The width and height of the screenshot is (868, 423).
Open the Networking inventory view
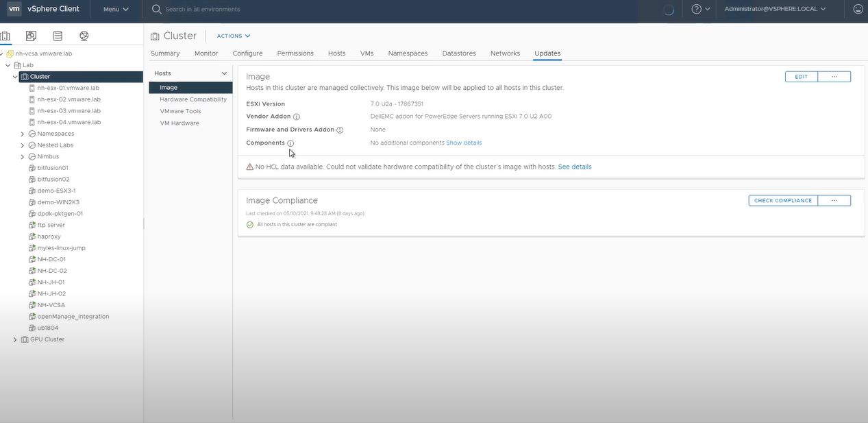point(83,35)
